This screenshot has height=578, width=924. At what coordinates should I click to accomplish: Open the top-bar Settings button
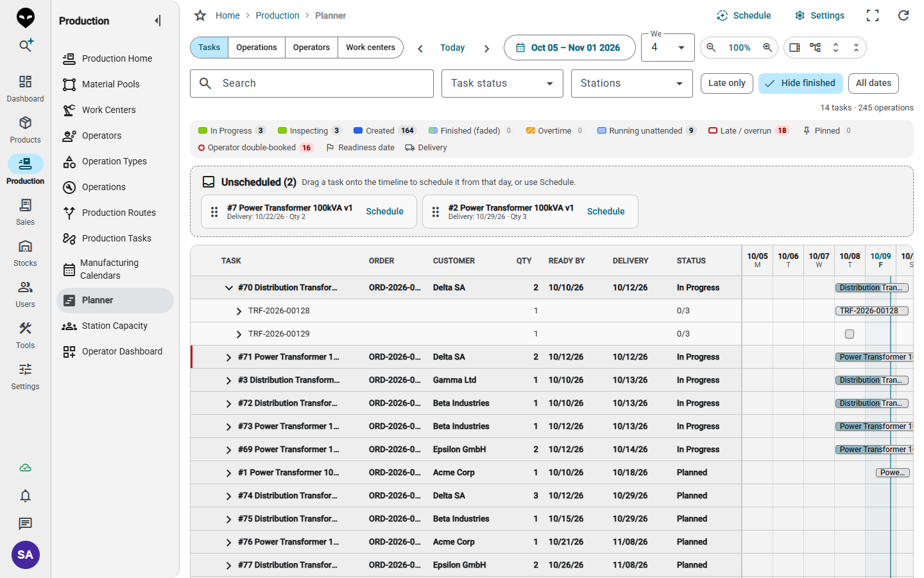click(819, 15)
